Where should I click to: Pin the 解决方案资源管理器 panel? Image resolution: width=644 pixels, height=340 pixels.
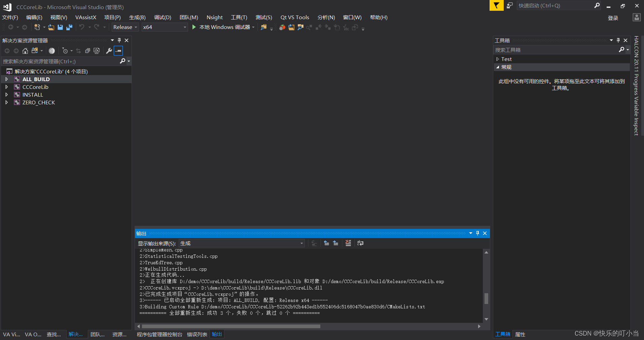pos(119,40)
